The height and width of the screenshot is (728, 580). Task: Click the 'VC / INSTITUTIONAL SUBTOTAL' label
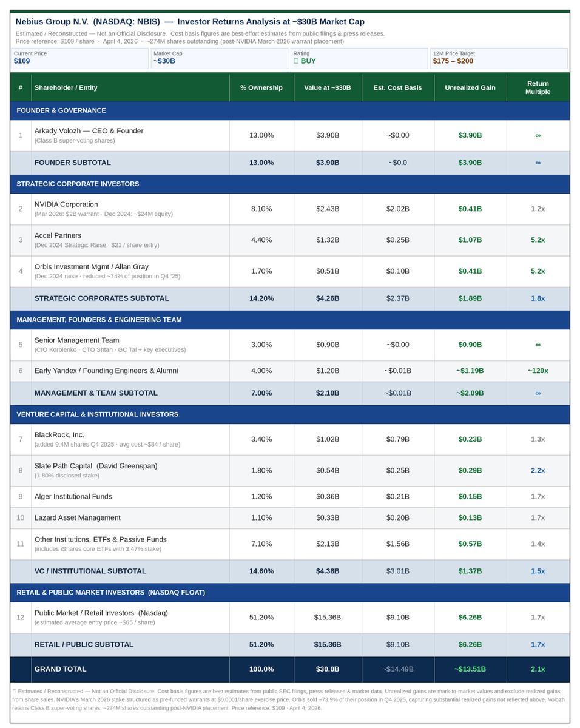pyautogui.click(x=90, y=571)
